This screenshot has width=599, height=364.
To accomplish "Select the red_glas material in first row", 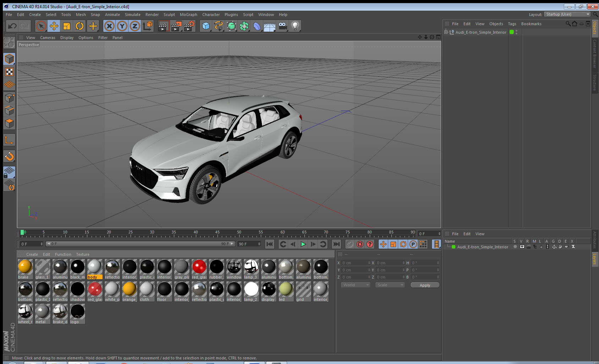I will [199, 269].
